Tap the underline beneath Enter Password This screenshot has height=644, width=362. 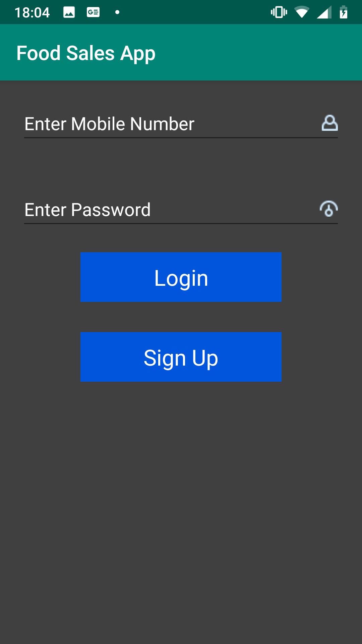pos(181,223)
